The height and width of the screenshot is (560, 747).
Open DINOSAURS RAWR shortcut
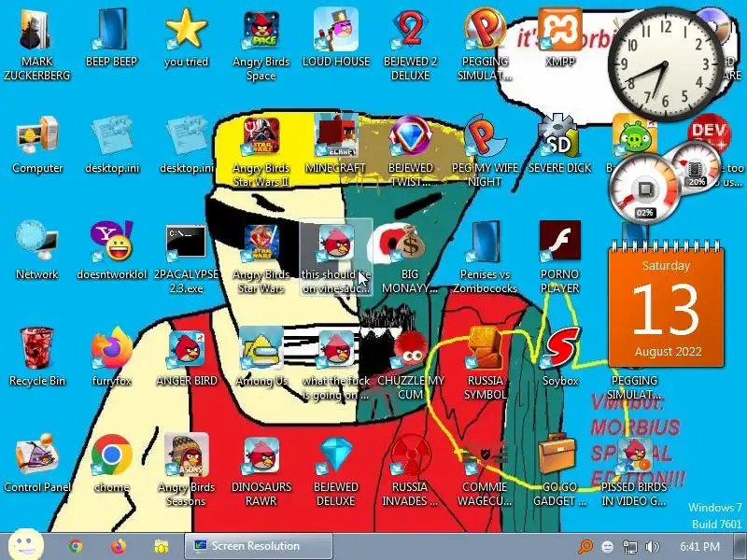point(261,470)
